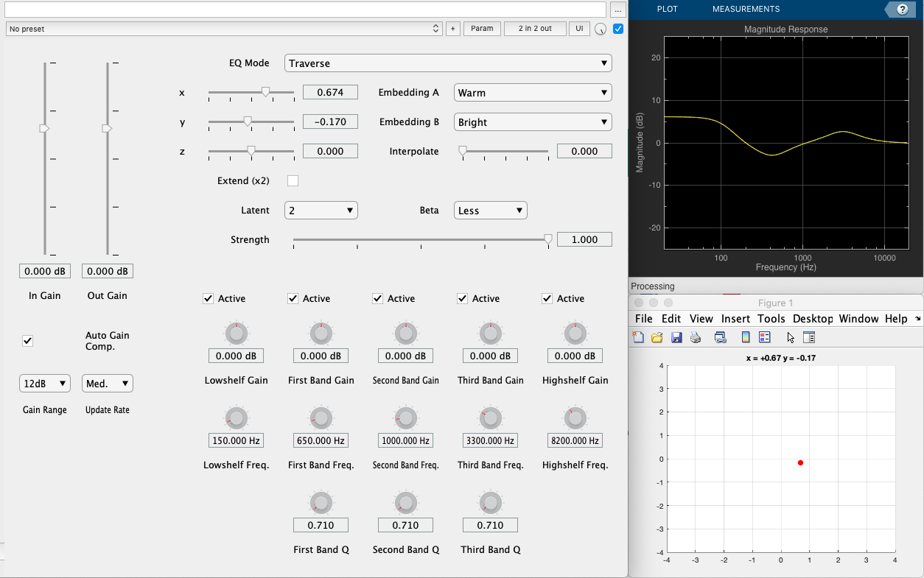Switch to the MEASUREMENTS tab
Image resolution: width=924 pixels, height=578 pixels.
tap(746, 10)
